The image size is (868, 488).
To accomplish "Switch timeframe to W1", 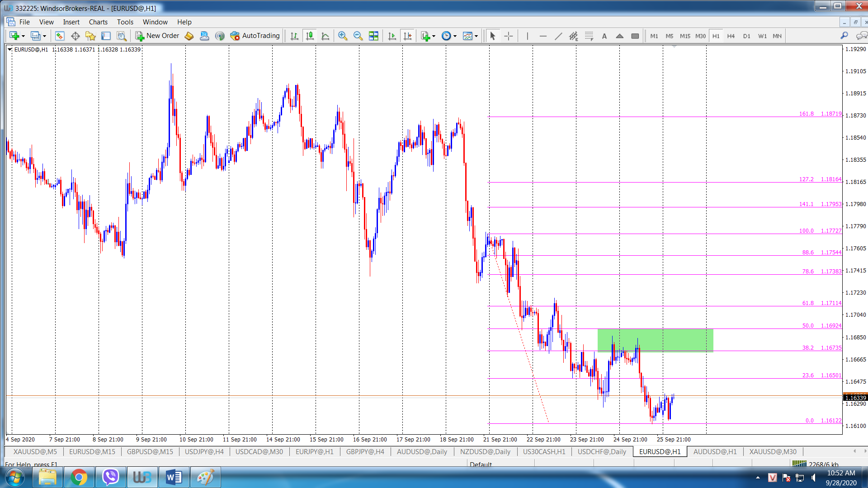I will coord(762,36).
